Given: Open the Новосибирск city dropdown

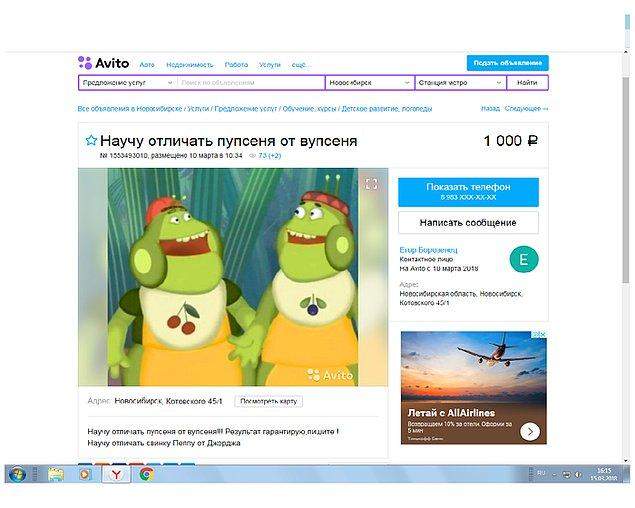Looking at the screenshot, I should click(x=370, y=83).
